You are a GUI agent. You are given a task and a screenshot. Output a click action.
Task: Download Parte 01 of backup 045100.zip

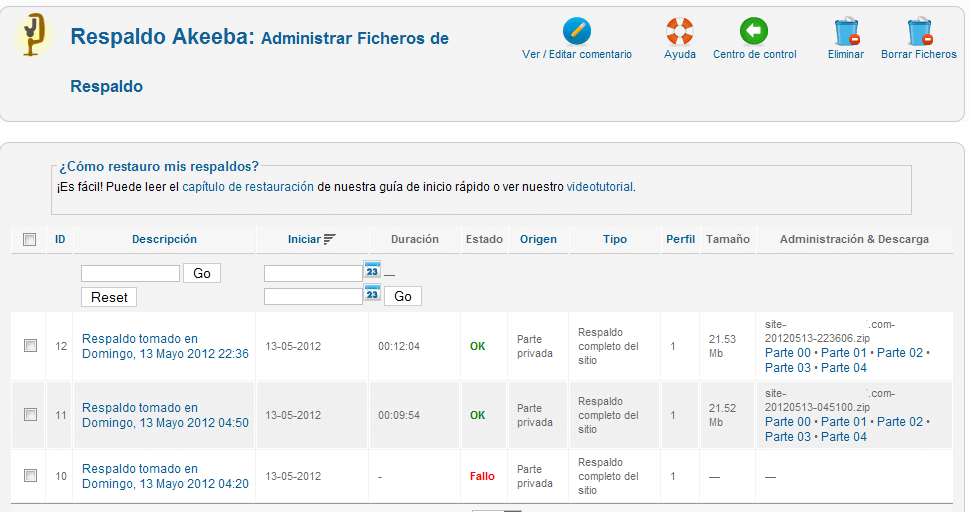point(844,422)
